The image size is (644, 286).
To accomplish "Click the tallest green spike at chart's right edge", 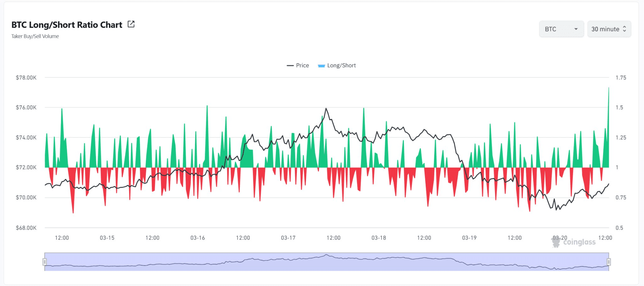I will click(x=608, y=89).
